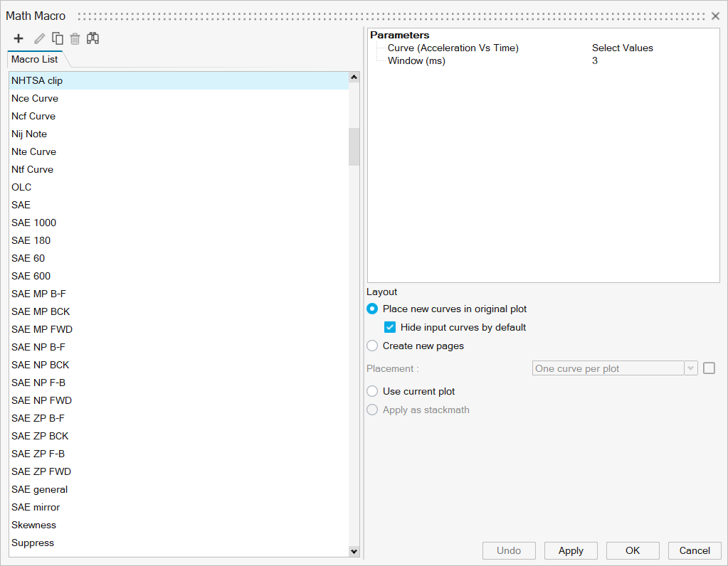Select the SAE NP F-B macro

tap(179, 383)
